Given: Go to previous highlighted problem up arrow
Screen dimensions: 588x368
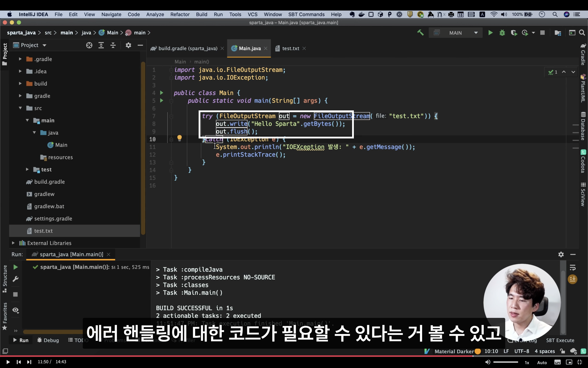Looking at the screenshot, I should click(564, 72).
